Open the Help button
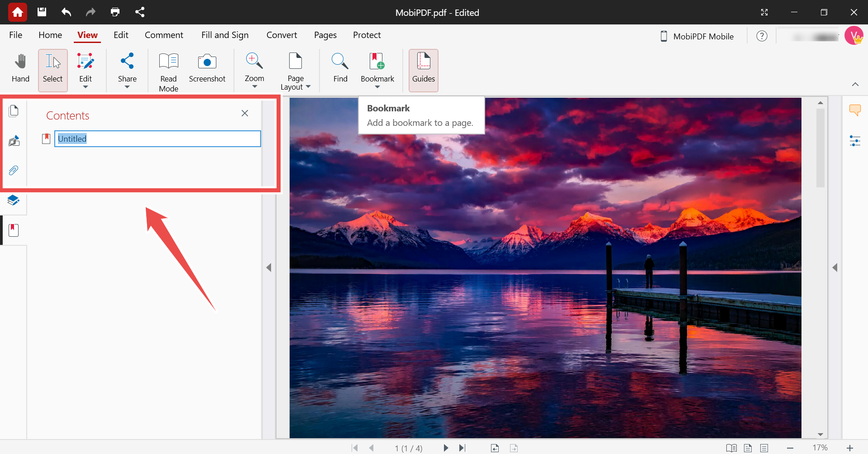 point(762,36)
